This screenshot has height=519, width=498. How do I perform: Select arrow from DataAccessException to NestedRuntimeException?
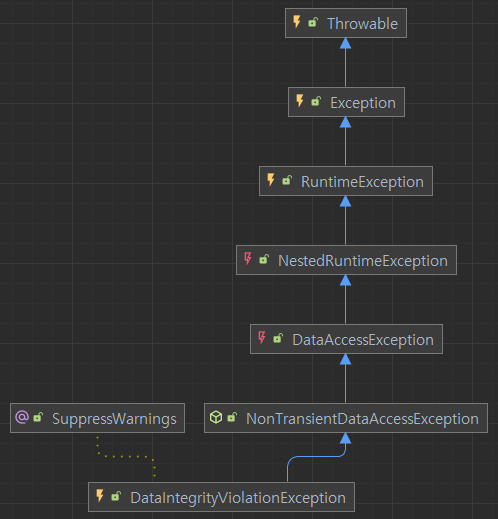(x=346, y=300)
